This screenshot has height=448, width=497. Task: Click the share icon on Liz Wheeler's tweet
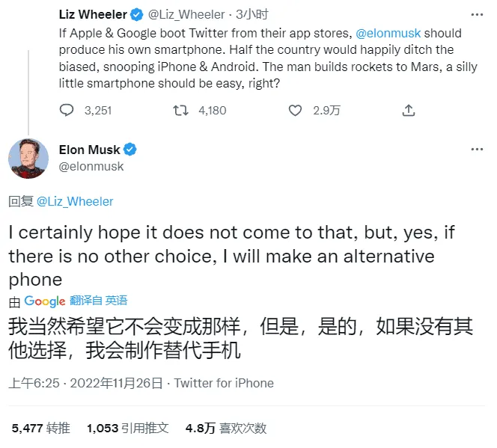(408, 110)
